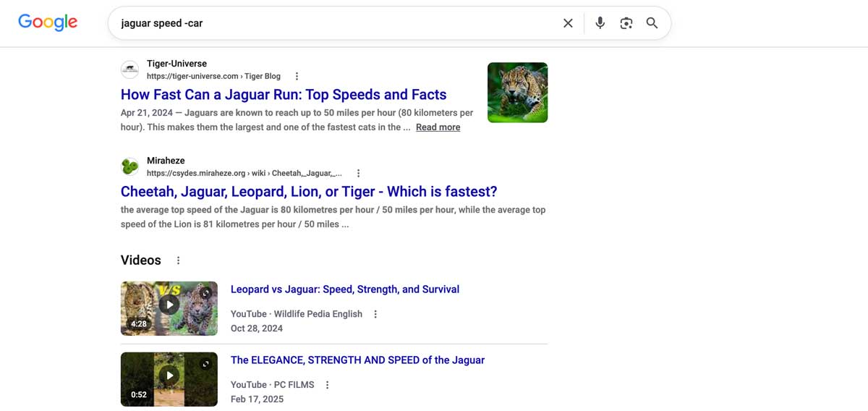Click the Videos section heading
The height and width of the screenshot is (411, 868).
[141, 260]
